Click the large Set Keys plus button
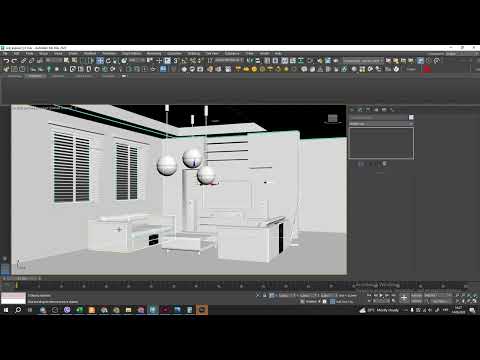 (x=404, y=298)
